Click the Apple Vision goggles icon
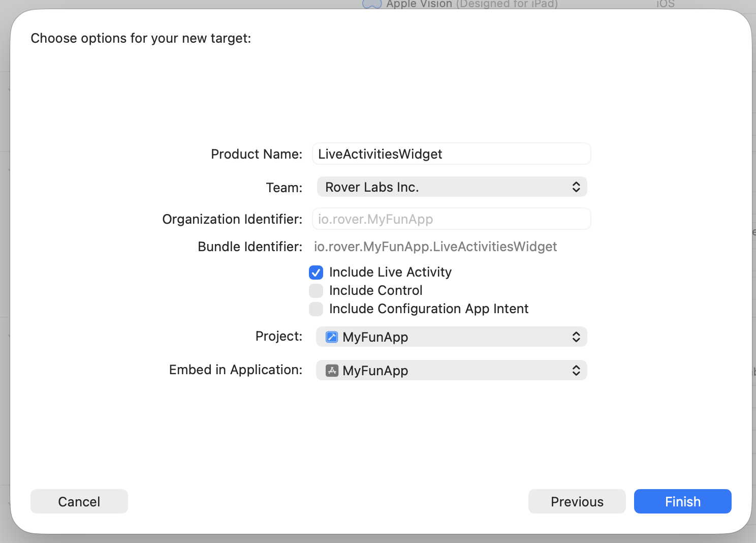756x543 pixels. (371, 5)
